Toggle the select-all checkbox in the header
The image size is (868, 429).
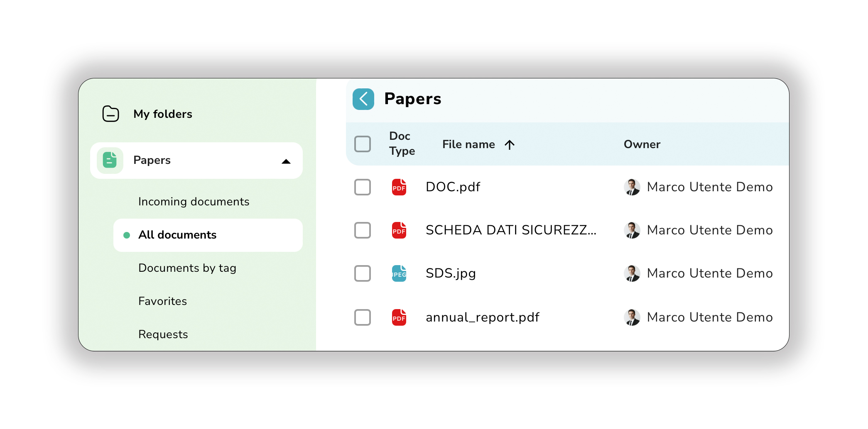pyautogui.click(x=363, y=144)
